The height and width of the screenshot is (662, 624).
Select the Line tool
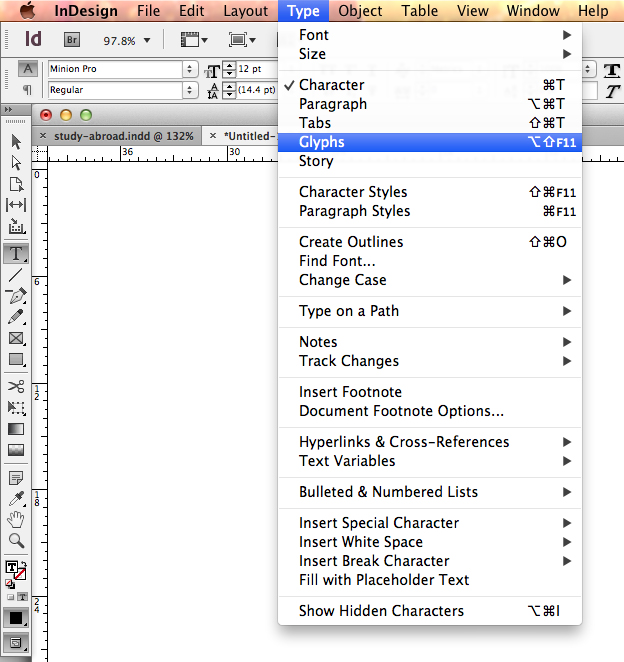pyautogui.click(x=15, y=275)
